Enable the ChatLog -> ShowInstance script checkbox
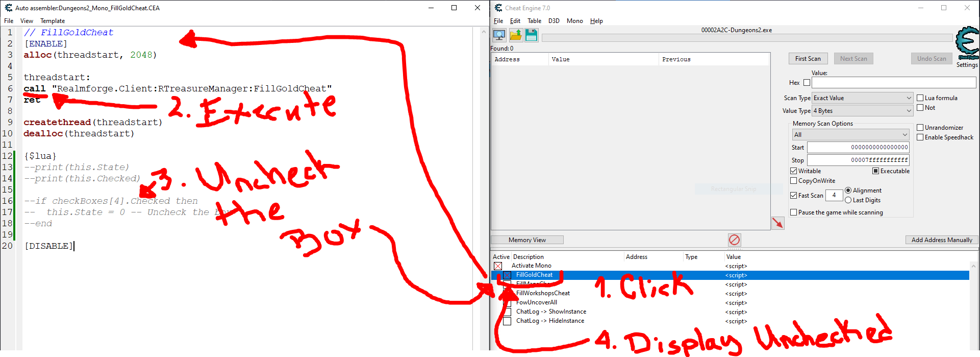The height and width of the screenshot is (357, 980). tap(507, 312)
